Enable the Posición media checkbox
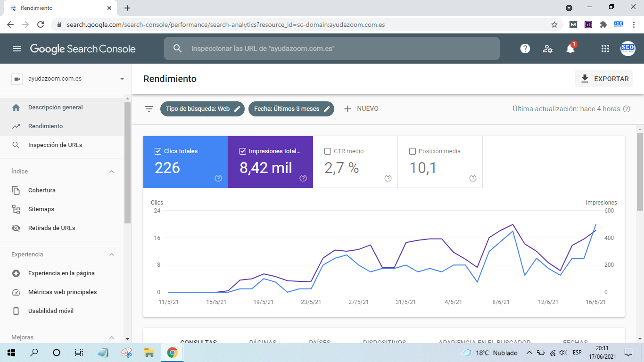Image resolution: width=644 pixels, height=362 pixels. pyautogui.click(x=413, y=151)
